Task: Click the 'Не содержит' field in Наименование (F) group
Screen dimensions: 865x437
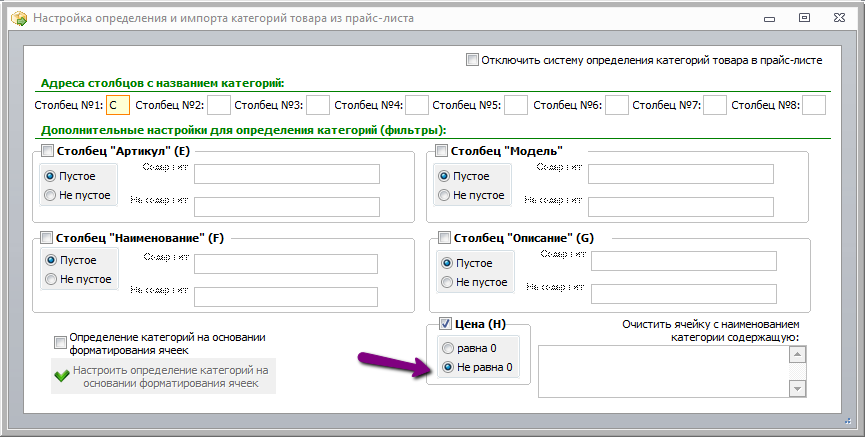Action: coord(286,296)
